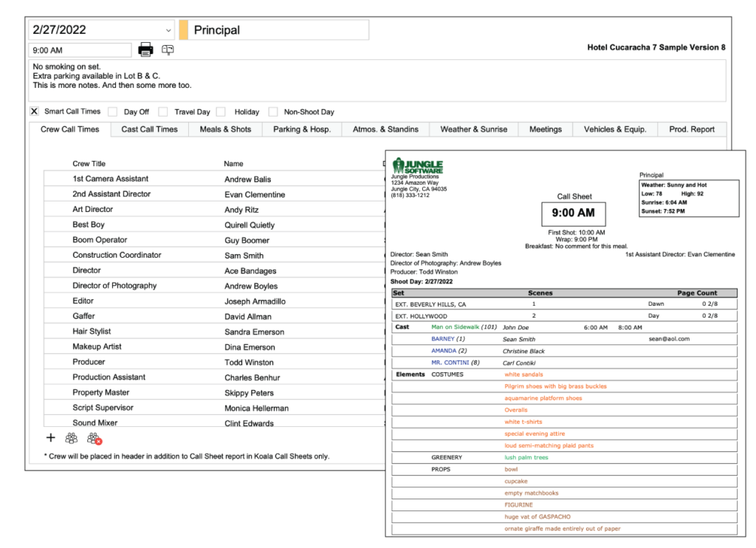Viewport: 756px width, 548px height.
Task: Switch to Crew Call Times tab
Action: [x=70, y=129]
